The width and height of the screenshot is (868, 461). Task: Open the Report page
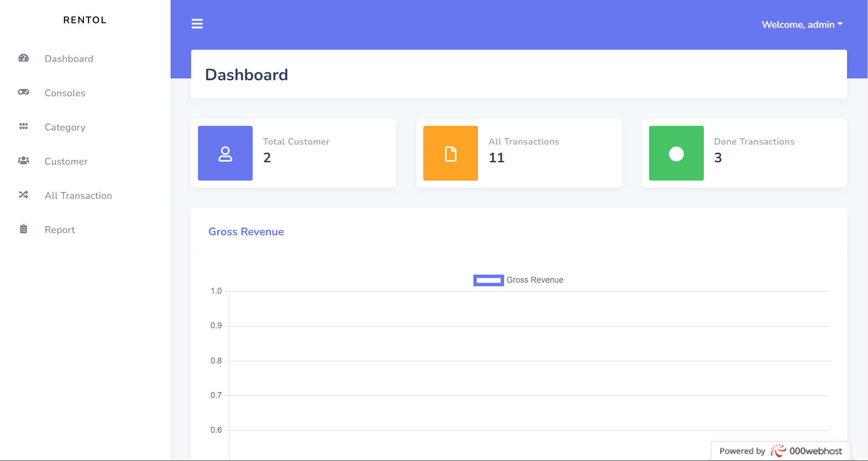(60, 230)
